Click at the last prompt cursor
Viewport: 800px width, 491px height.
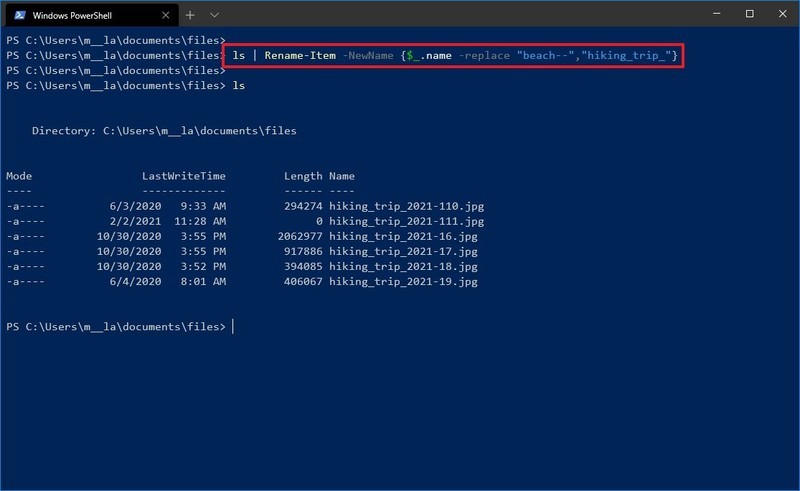tap(233, 327)
